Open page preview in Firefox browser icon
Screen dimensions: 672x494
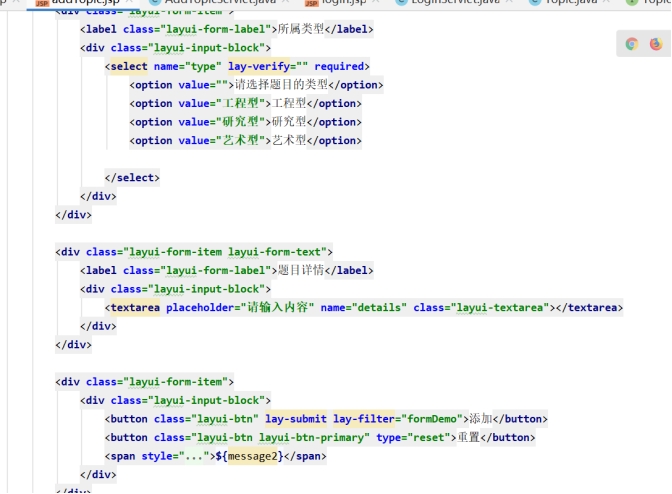[x=656, y=44]
